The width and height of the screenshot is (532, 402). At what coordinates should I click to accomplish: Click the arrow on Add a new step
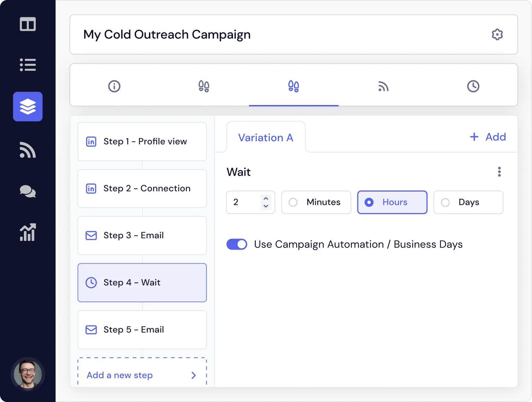(x=194, y=375)
